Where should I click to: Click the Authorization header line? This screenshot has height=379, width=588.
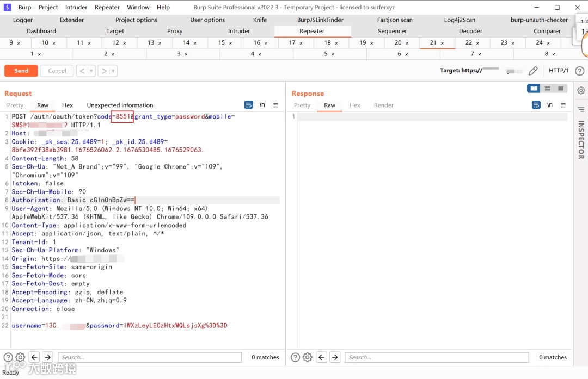[145, 200]
